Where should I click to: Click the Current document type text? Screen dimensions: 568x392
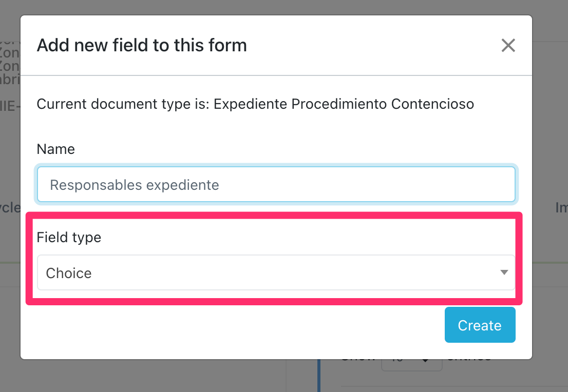pos(255,104)
